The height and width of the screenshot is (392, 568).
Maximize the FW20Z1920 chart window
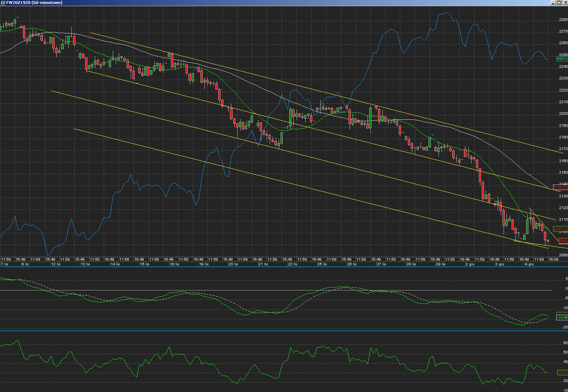[559, 3]
